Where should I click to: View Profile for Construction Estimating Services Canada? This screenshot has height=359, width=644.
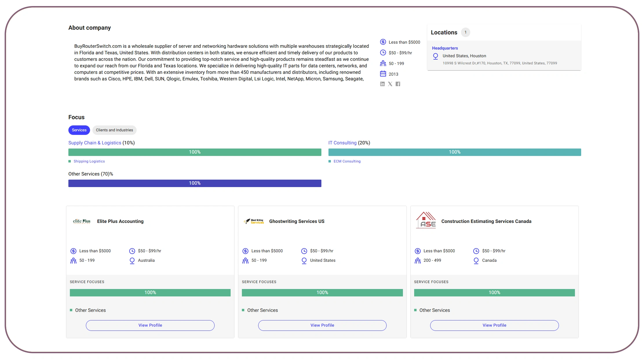[494, 325]
